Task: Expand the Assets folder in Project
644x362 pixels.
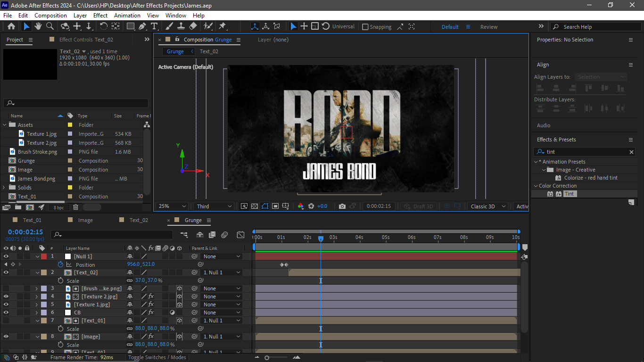Action: 5,125
